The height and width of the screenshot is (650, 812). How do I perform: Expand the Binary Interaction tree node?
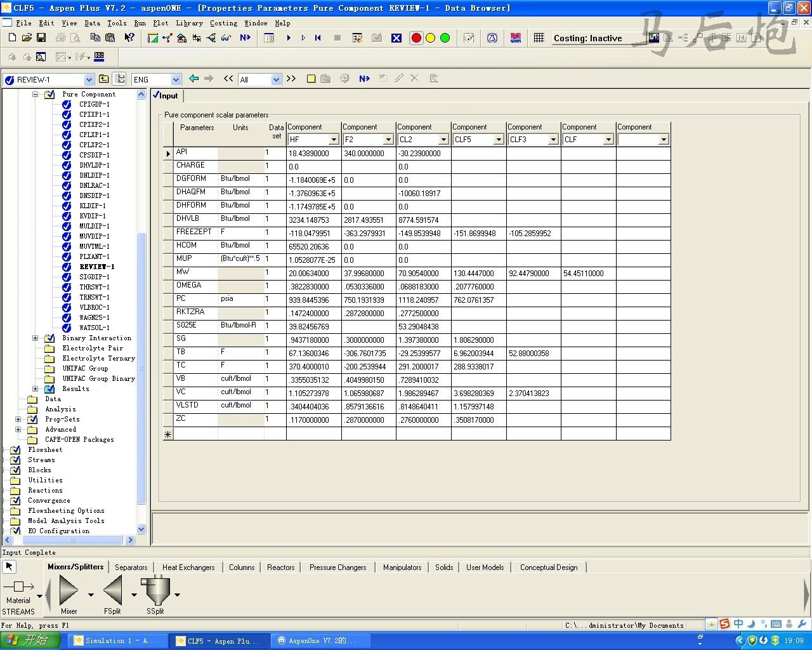[36, 338]
